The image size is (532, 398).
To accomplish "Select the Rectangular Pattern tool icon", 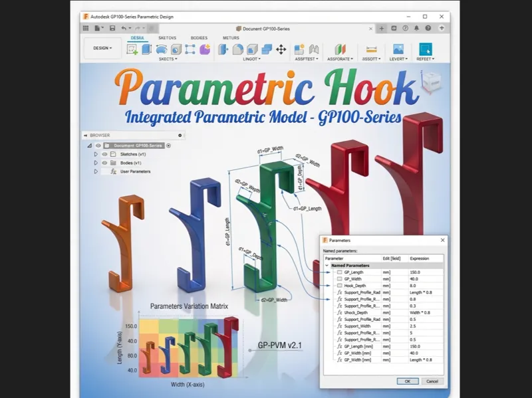I will [x=190, y=49].
